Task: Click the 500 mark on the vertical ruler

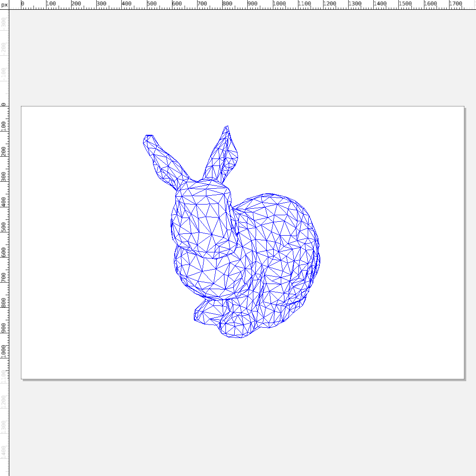Action: coord(4,227)
